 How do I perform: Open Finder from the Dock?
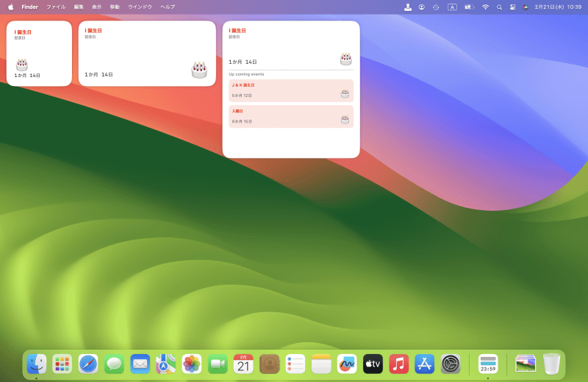click(36, 364)
